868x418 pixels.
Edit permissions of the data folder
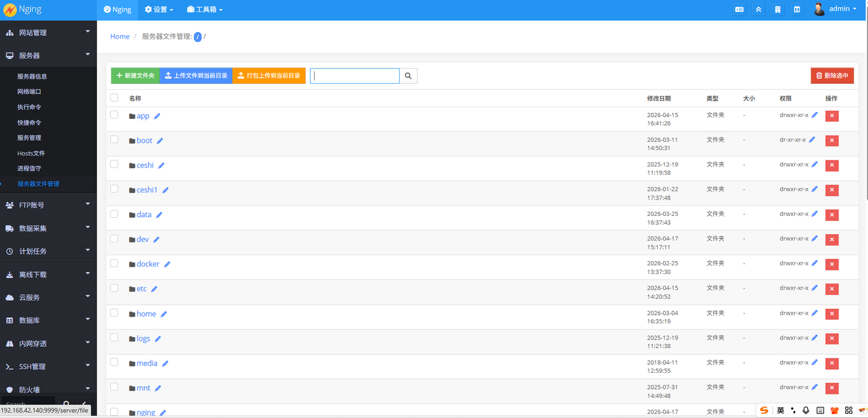coord(814,214)
